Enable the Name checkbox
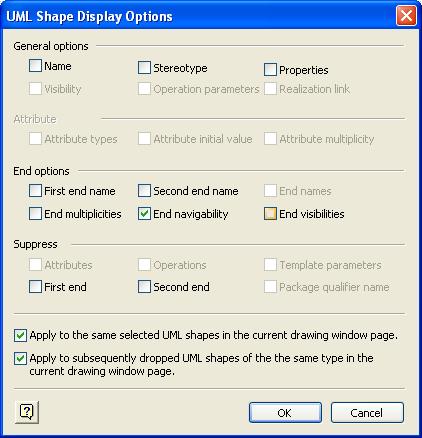422x438 pixels. 35,66
